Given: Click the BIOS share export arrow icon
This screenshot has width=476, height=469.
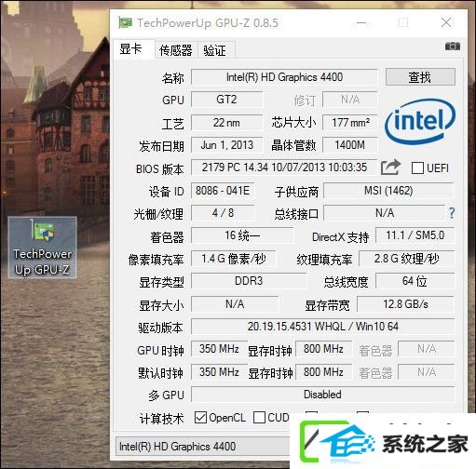Looking at the screenshot, I should click(391, 167).
